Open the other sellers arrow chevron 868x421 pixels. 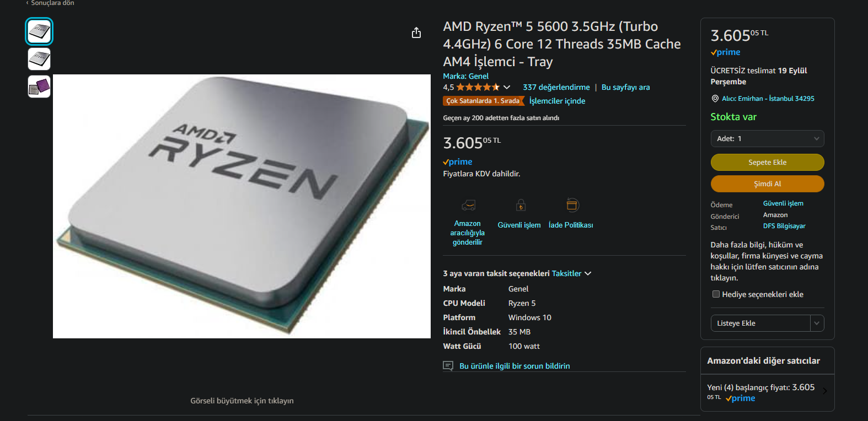tap(825, 391)
